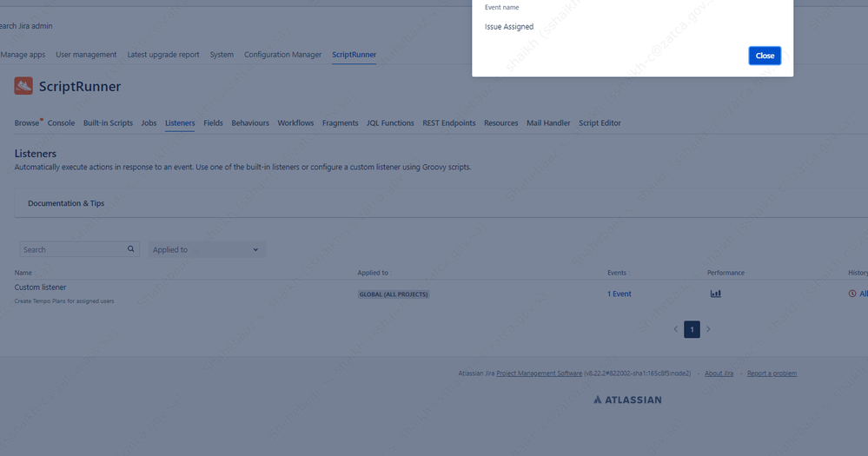
Task: Open the Report a problem link
Action: tap(772, 373)
